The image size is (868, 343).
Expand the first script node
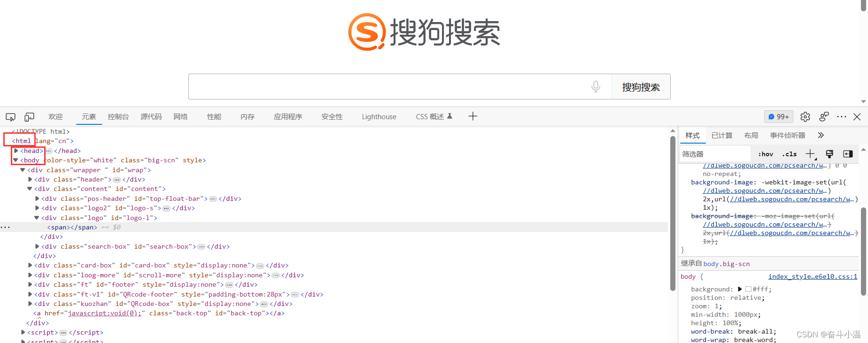tap(23, 332)
